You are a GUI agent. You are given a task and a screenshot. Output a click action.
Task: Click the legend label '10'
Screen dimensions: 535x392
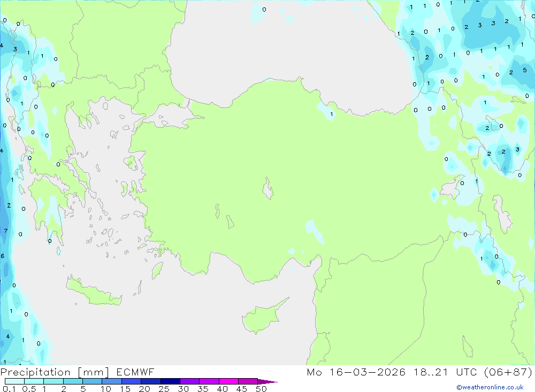[106, 389]
